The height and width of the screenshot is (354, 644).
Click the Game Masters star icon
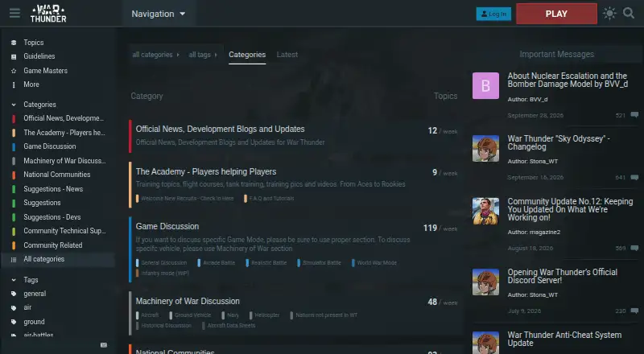pos(14,71)
